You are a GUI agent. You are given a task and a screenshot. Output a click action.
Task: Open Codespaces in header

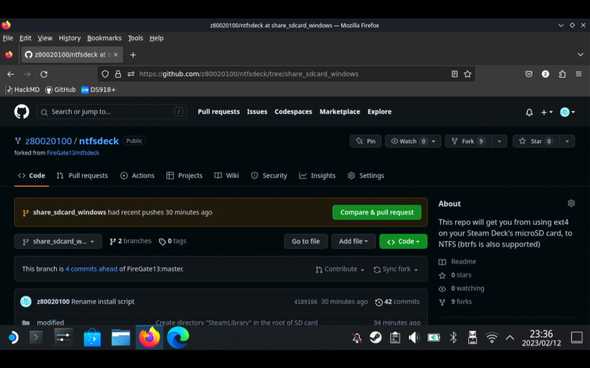click(293, 112)
